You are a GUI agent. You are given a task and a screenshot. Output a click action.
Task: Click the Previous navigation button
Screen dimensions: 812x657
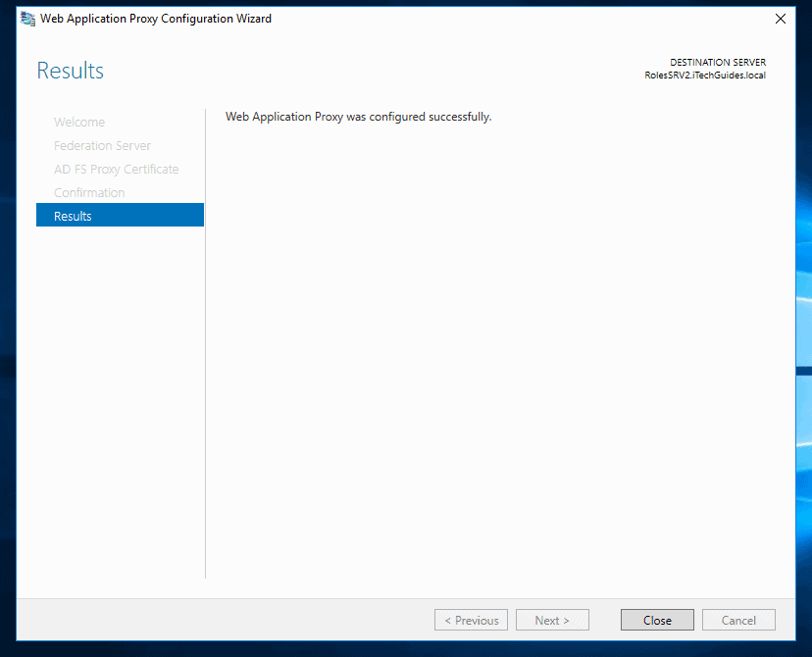pyautogui.click(x=471, y=620)
